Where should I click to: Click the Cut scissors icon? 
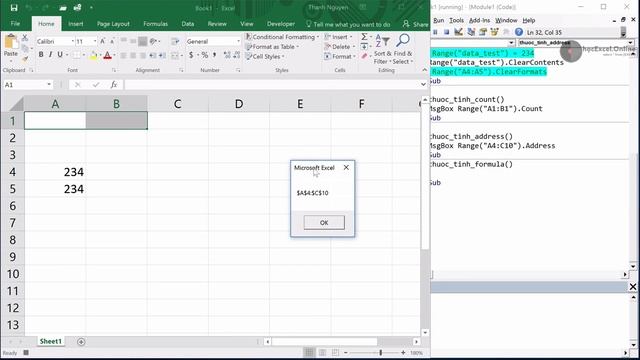click(25, 38)
